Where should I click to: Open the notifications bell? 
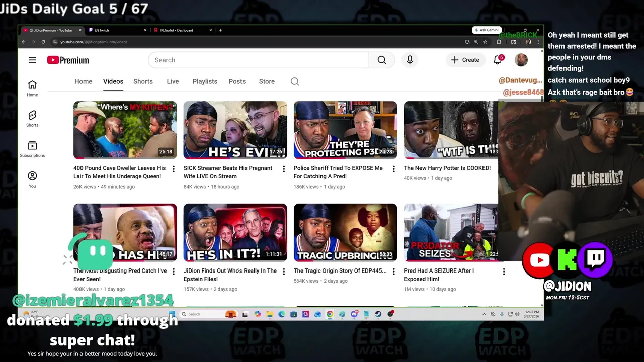click(x=498, y=60)
